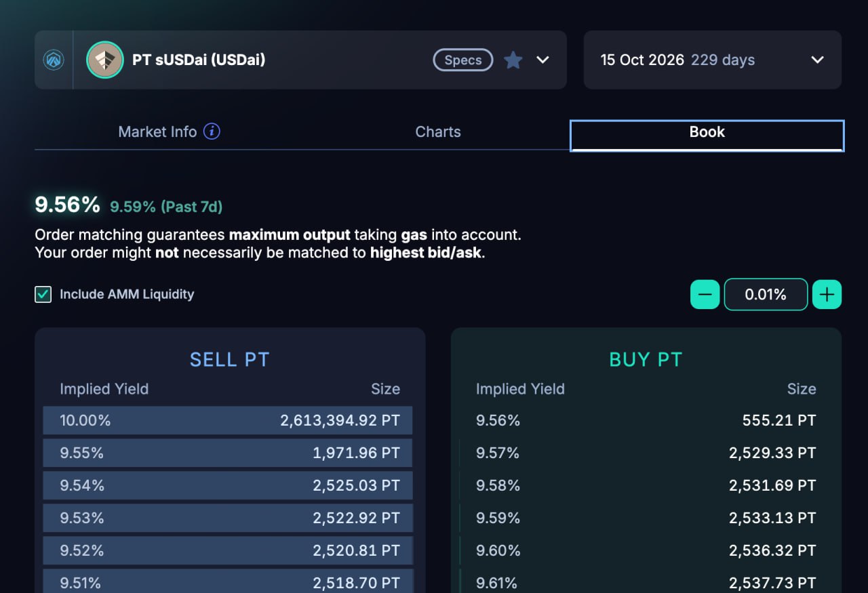868x593 pixels.
Task: Select the 9.59% Buy PT row
Action: (x=646, y=518)
